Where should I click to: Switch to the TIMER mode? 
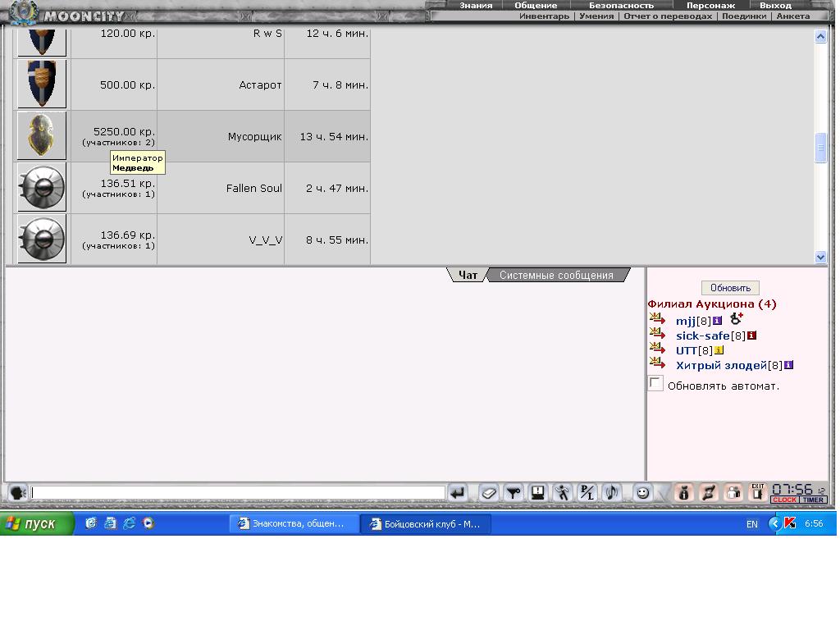(813, 500)
